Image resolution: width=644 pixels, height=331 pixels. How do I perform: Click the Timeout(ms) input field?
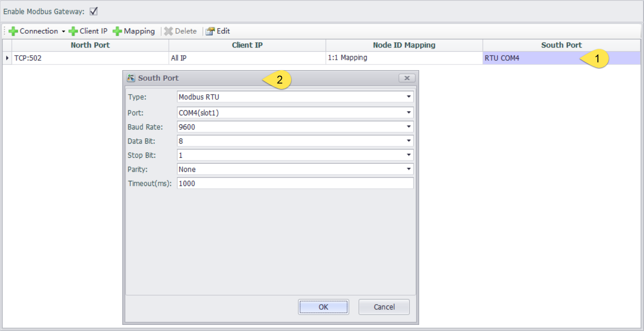click(x=295, y=183)
